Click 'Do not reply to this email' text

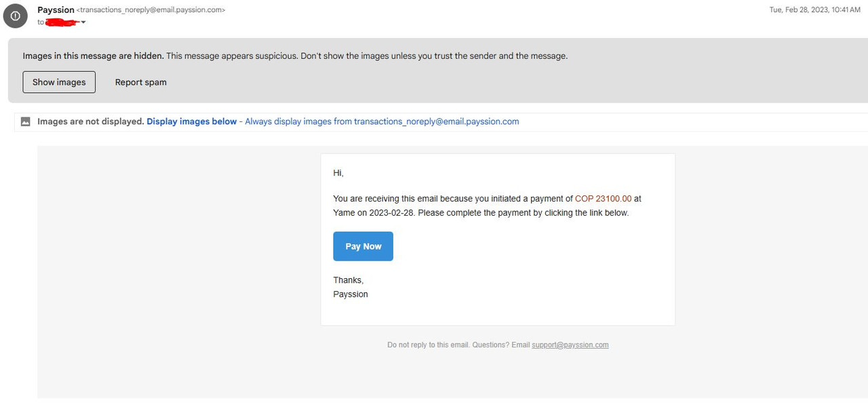(429, 345)
